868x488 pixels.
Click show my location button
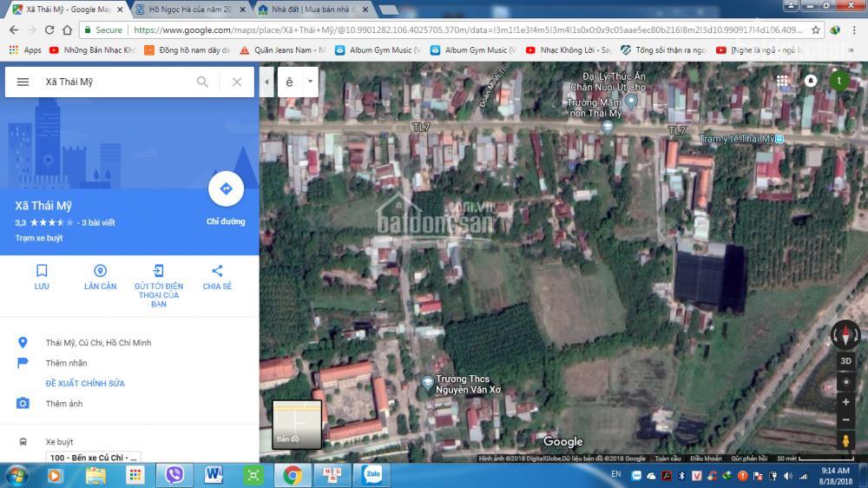pyautogui.click(x=845, y=382)
